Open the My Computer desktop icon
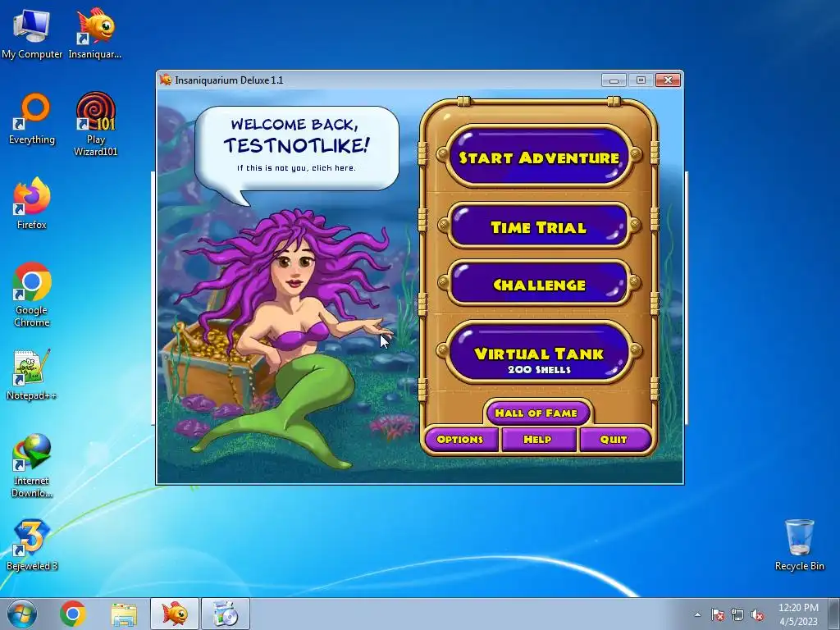The height and width of the screenshot is (630, 840). point(32,33)
